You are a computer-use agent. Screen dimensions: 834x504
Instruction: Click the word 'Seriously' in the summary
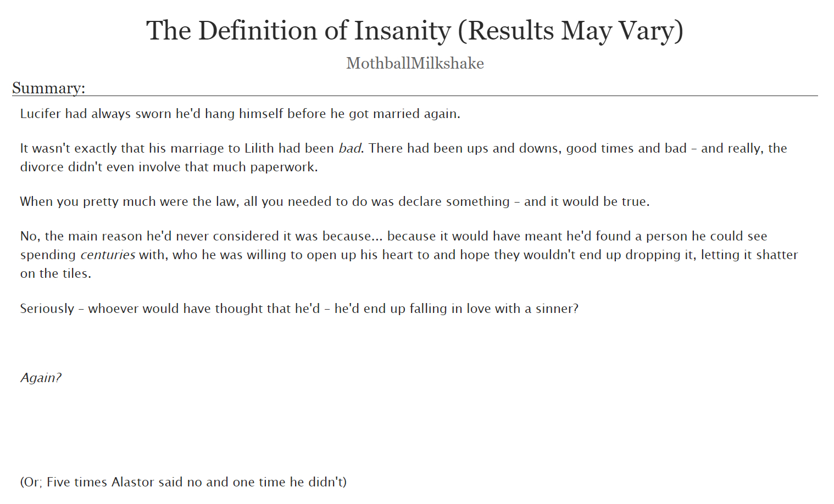click(x=47, y=309)
